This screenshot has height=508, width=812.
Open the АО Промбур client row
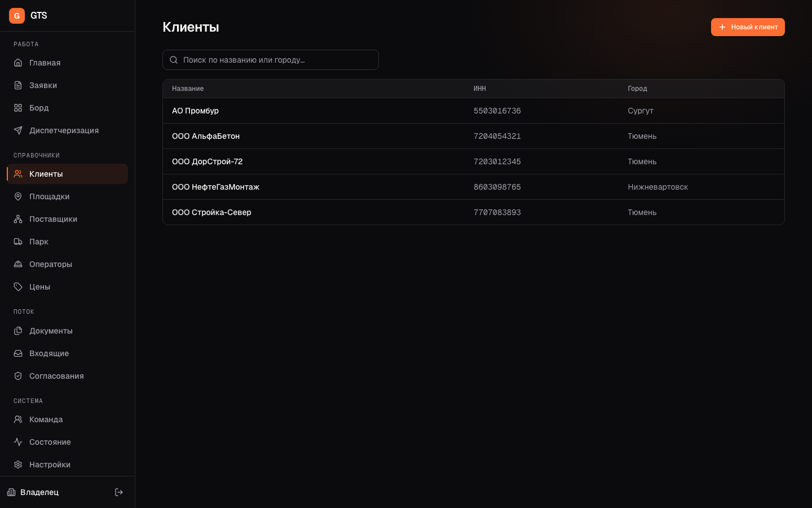pyautogui.click(x=474, y=111)
